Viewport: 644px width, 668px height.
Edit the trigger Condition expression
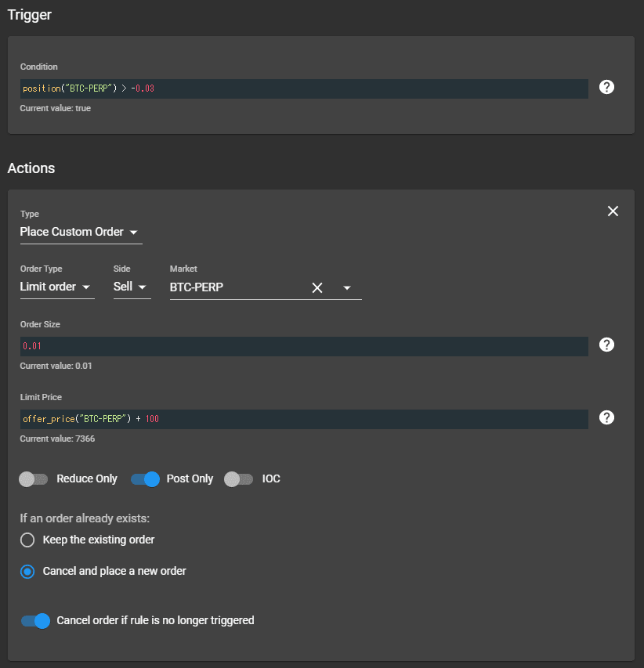coord(304,88)
